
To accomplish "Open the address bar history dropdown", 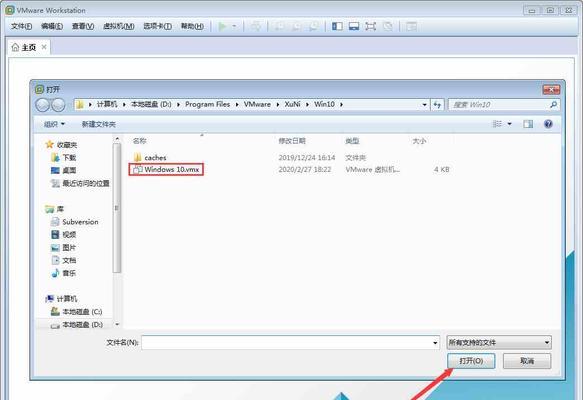I will [424, 105].
